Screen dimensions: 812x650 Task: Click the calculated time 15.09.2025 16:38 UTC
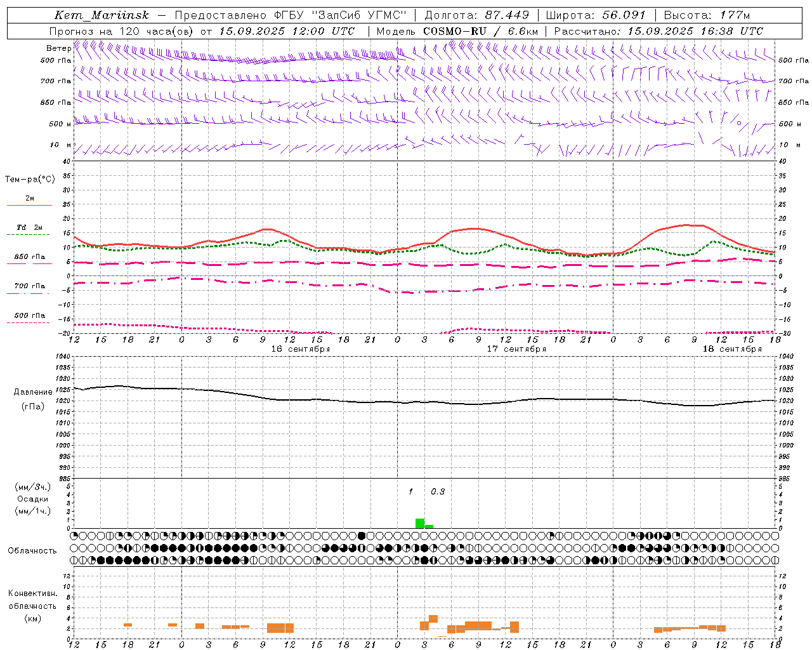695,31
